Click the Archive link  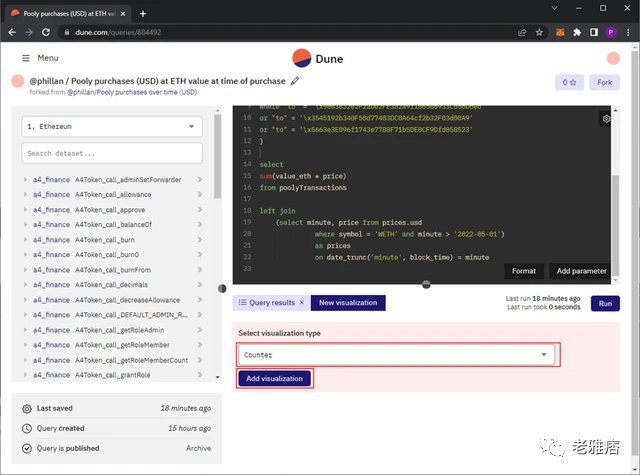point(198,448)
